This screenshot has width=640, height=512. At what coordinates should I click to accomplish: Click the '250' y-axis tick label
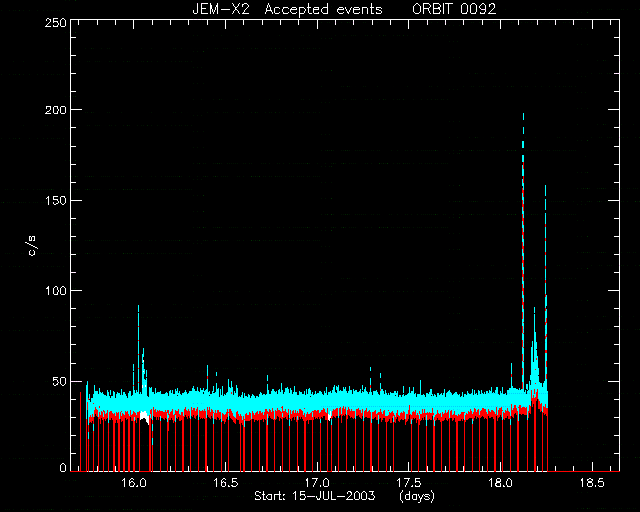coord(55,22)
